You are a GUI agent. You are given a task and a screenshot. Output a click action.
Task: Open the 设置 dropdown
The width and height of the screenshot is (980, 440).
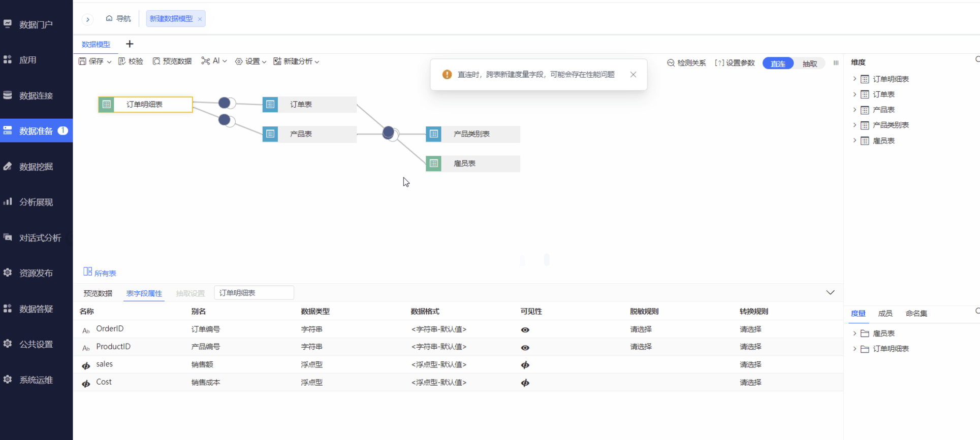[250, 61]
